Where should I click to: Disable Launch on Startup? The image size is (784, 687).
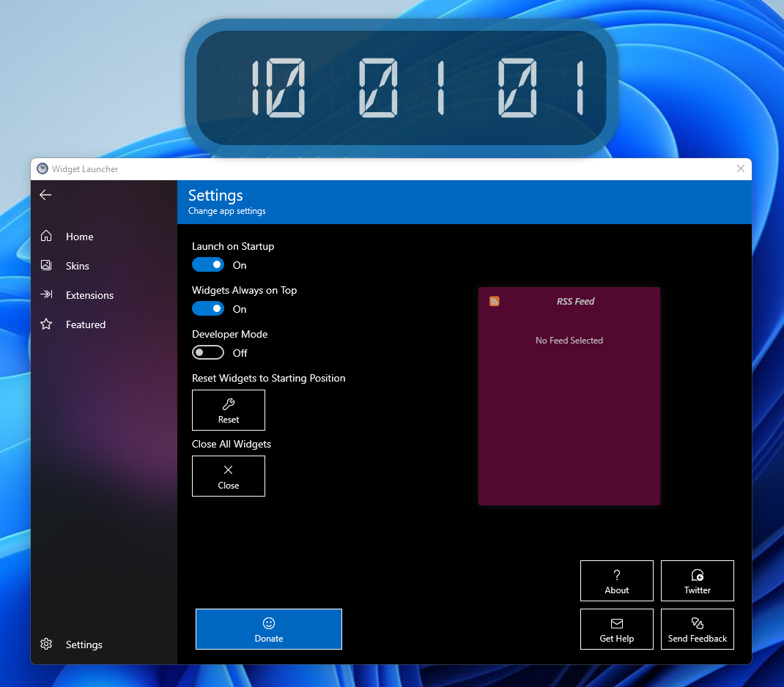pyautogui.click(x=207, y=264)
